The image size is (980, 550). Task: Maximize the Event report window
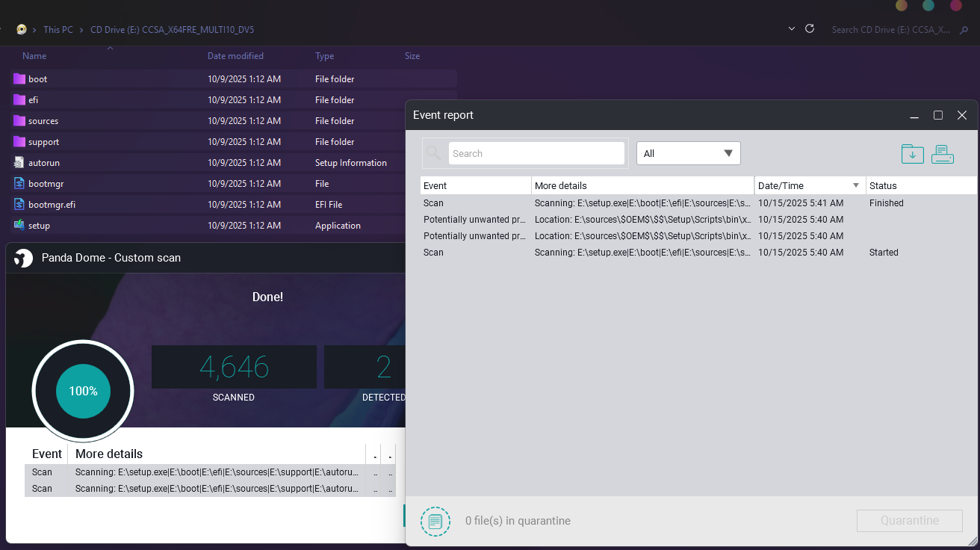pos(938,115)
